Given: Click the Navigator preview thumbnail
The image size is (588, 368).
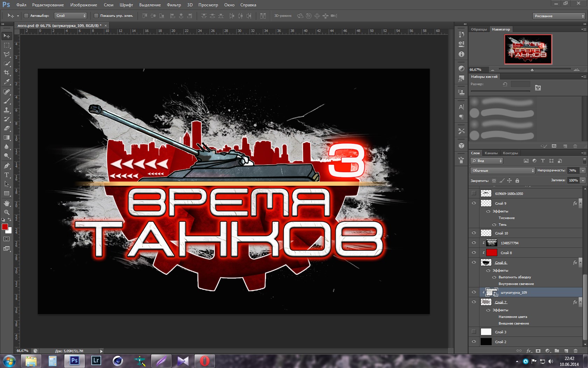Looking at the screenshot, I should pos(528,49).
